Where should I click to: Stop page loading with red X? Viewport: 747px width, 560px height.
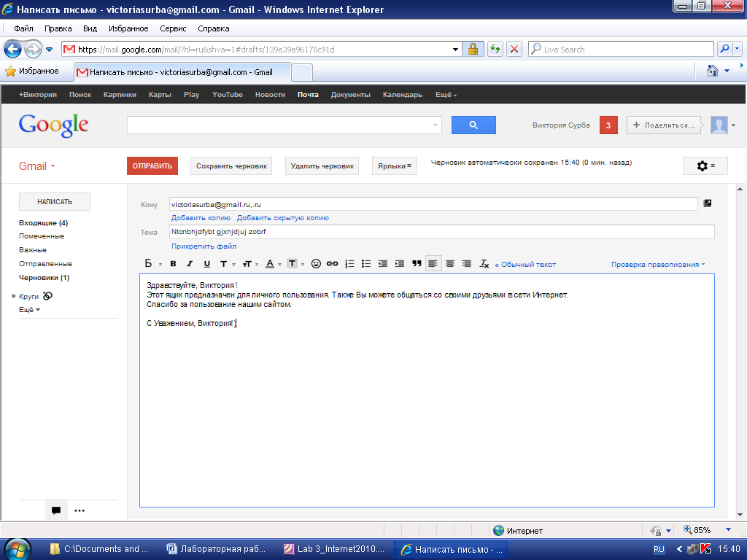coord(514,49)
